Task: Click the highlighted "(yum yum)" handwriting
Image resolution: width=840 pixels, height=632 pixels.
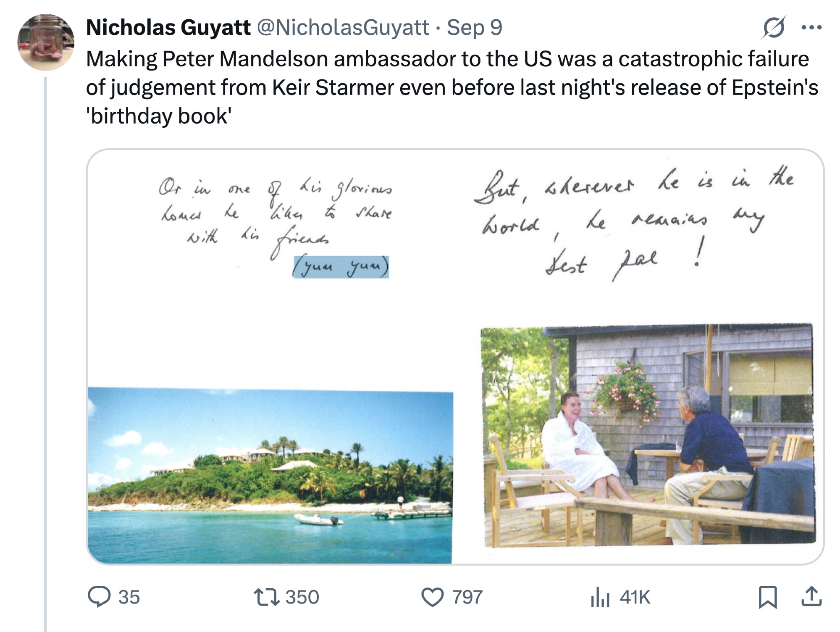Action: pyautogui.click(x=341, y=267)
